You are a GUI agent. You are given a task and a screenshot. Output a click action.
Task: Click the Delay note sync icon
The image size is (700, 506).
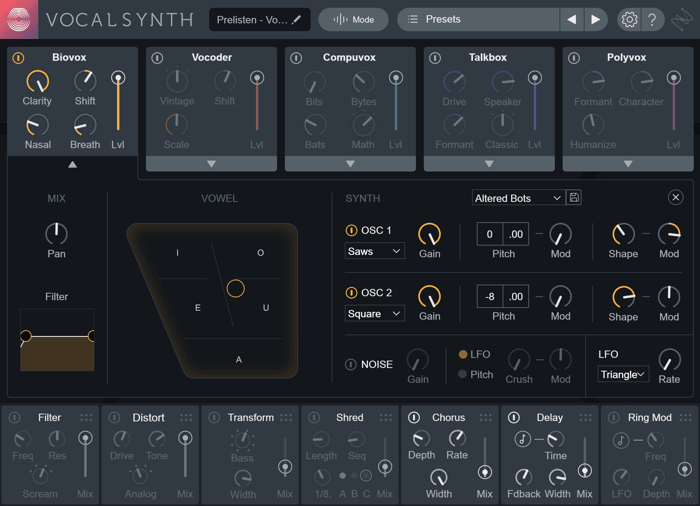[522, 439]
